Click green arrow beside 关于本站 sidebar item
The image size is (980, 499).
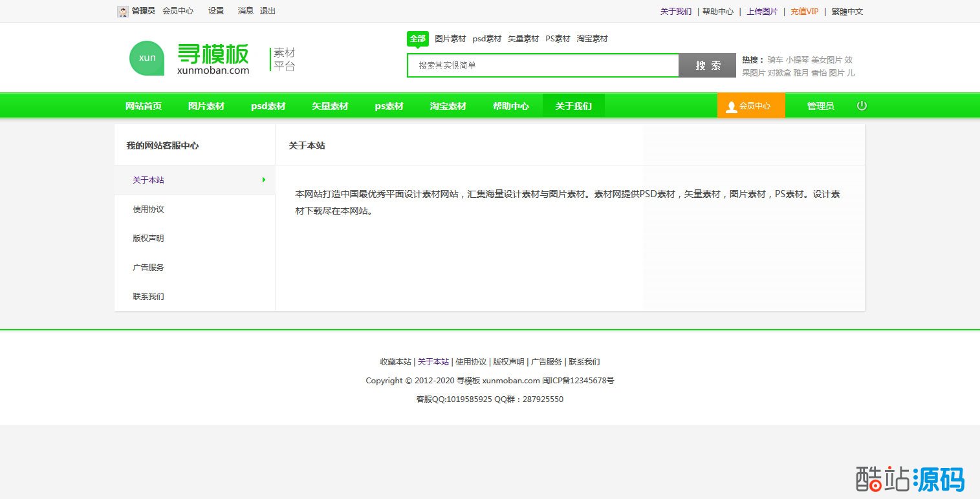264,180
